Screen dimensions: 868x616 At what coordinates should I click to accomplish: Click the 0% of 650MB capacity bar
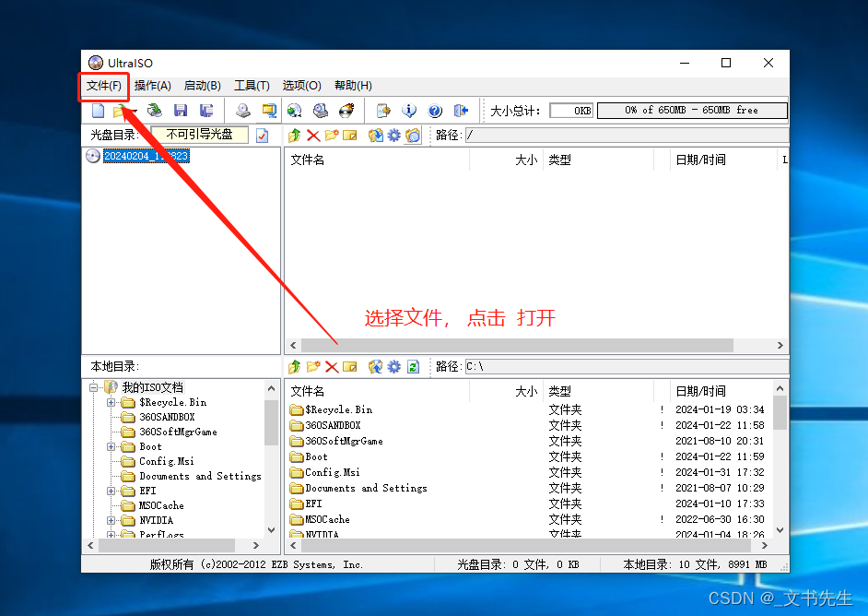[x=692, y=111]
